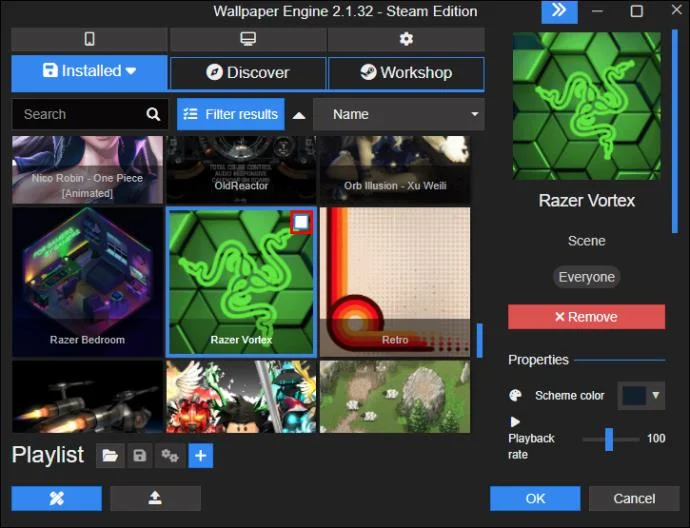Viewport: 690px width, 528px height.
Task: Click the wallpaper list scrollbar
Action: (x=480, y=341)
